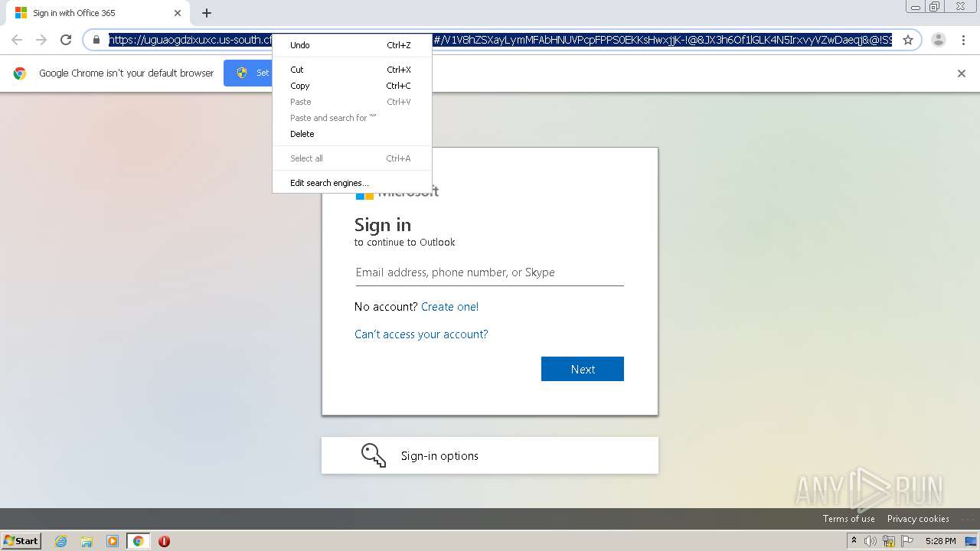Click the selected URL in address bar
The width and height of the screenshot is (980, 551).
pos(500,40)
